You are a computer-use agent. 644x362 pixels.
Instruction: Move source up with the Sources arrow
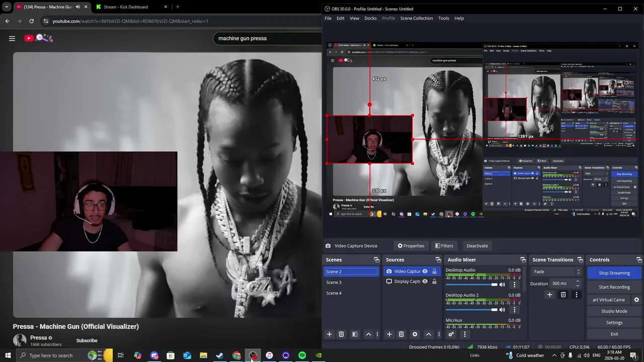click(429, 334)
